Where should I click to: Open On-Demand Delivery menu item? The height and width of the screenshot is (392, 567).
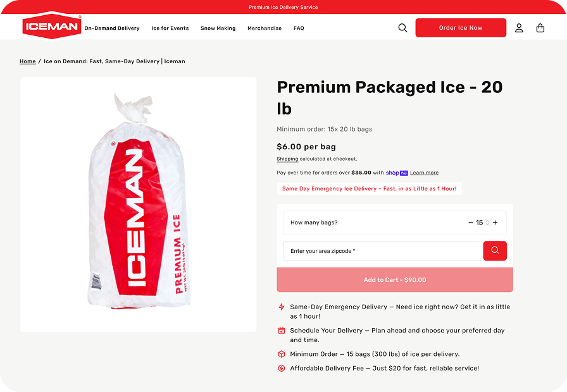click(112, 28)
